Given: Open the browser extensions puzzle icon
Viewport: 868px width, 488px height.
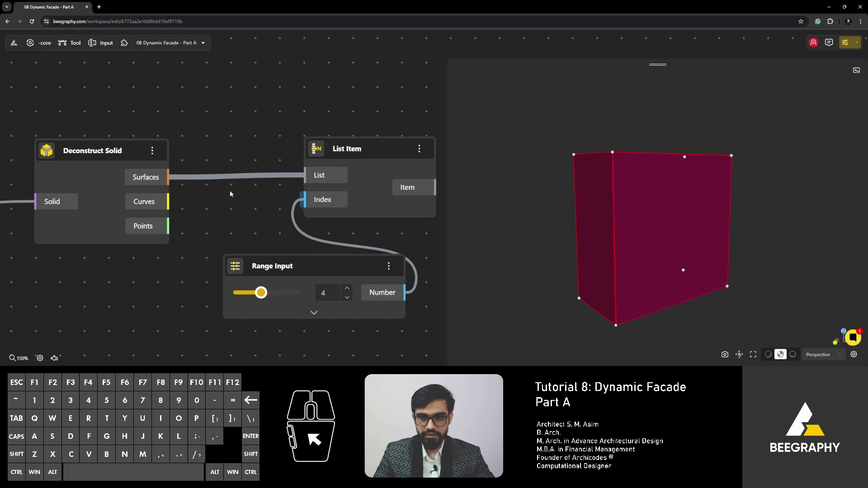Looking at the screenshot, I should 830,21.
